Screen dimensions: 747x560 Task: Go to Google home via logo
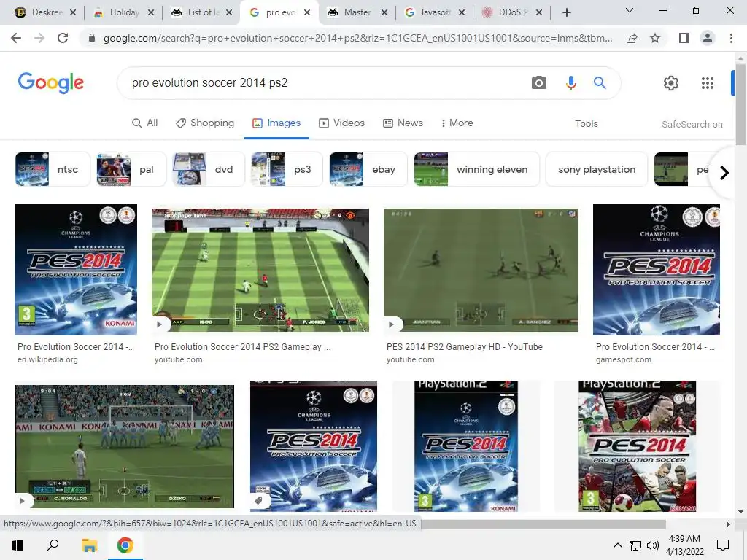click(51, 83)
